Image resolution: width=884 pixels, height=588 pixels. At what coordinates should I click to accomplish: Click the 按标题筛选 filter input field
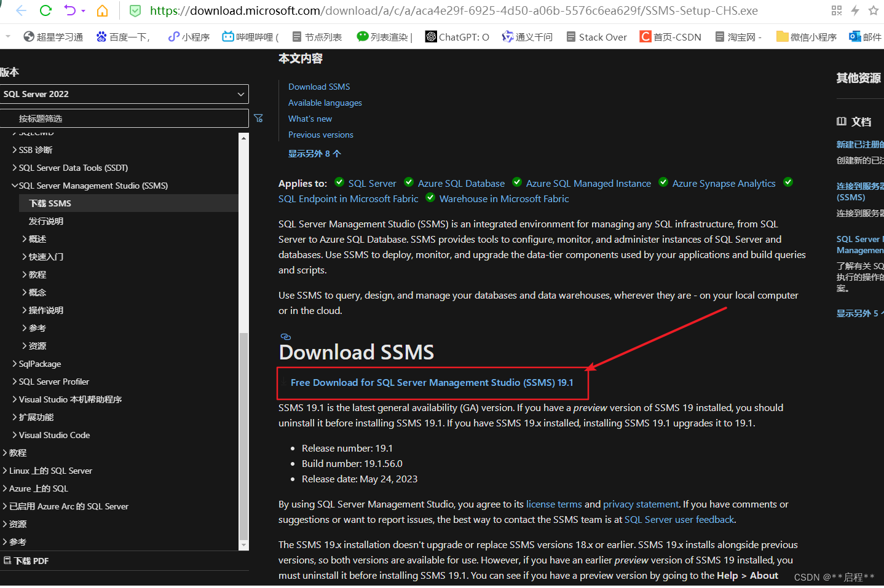point(124,119)
